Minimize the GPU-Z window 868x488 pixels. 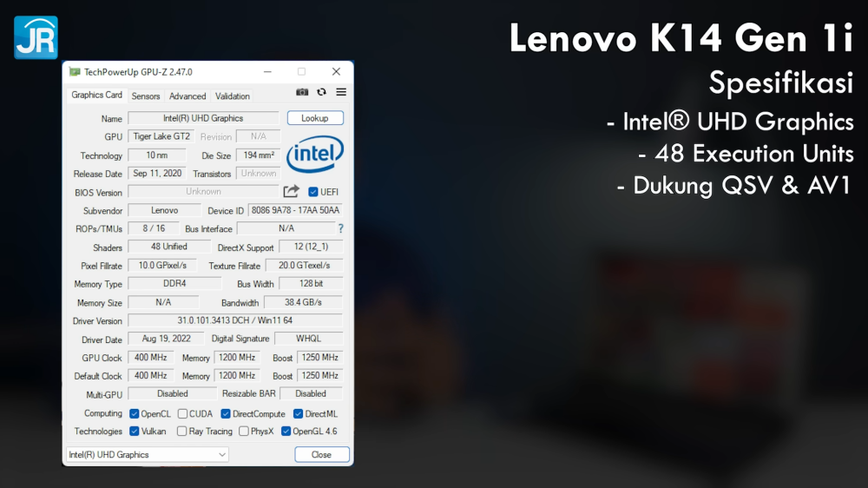pos(267,72)
